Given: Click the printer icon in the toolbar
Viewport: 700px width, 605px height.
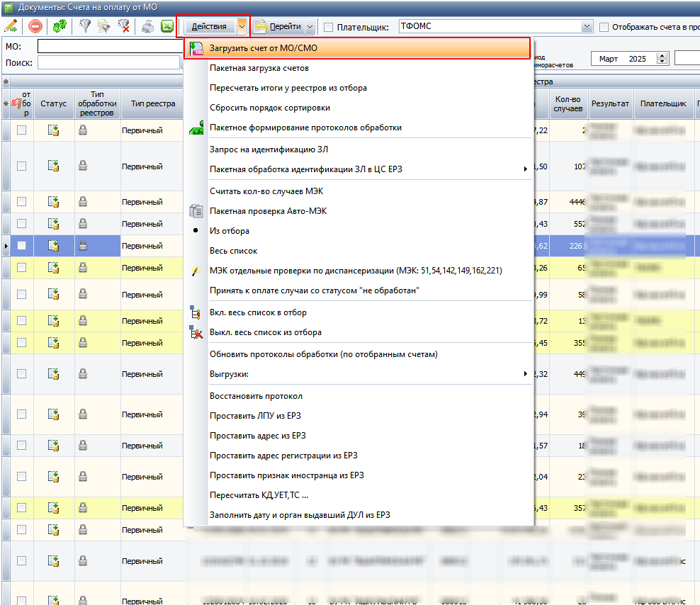Looking at the screenshot, I should 147,26.
